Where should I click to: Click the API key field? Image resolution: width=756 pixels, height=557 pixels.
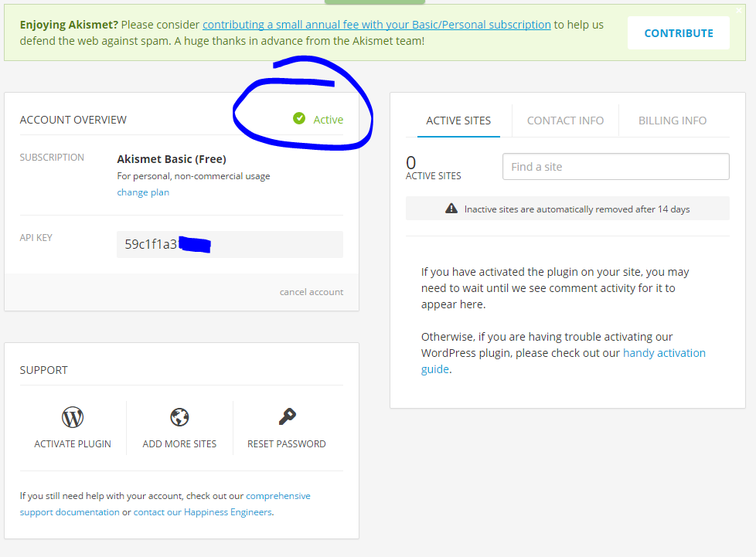coord(230,245)
